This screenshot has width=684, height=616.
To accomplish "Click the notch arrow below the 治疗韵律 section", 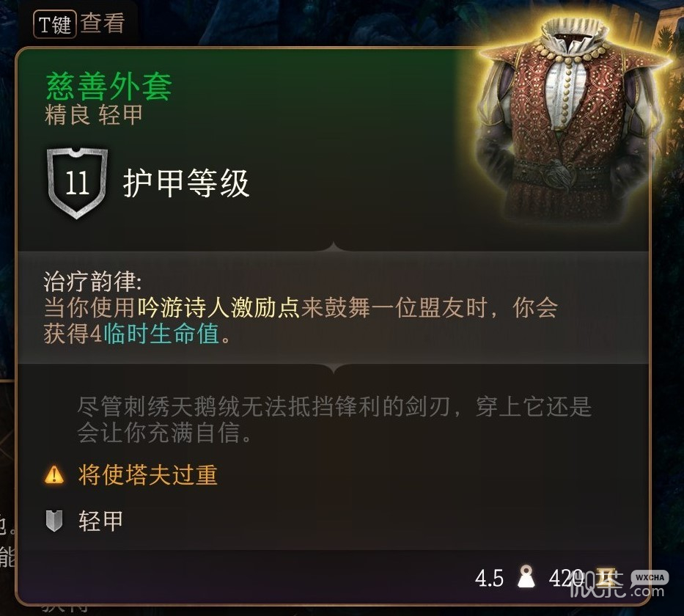I will click(334, 368).
